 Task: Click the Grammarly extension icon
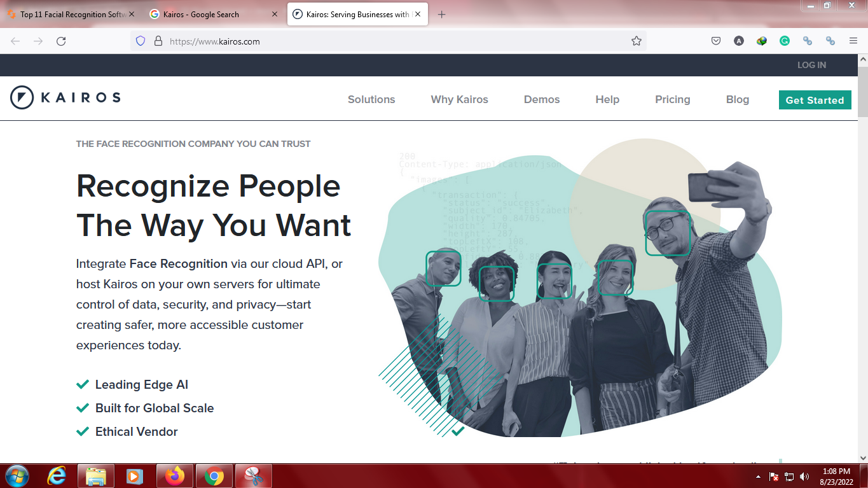click(785, 41)
